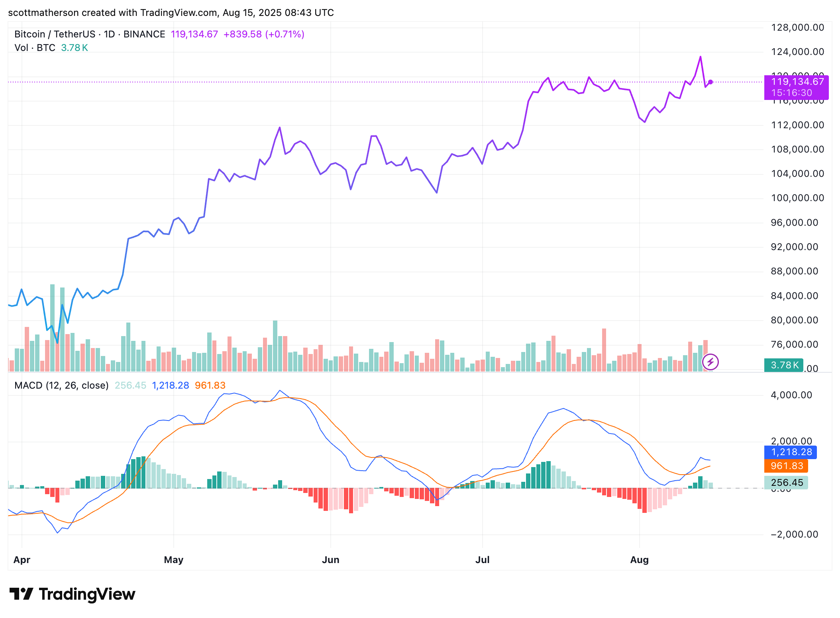Click the Jun label on time axis
The height and width of the screenshot is (618, 840).
pyautogui.click(x=330, y=560)
